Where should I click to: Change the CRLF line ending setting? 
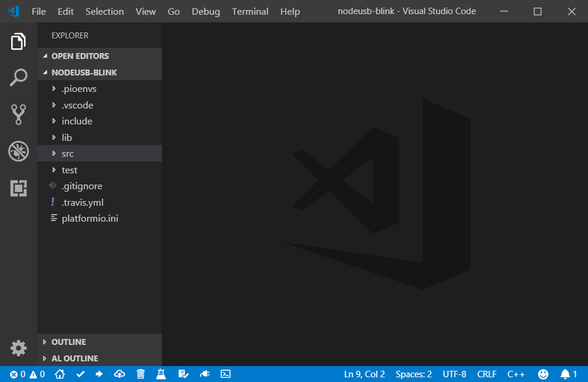point(487,374)
